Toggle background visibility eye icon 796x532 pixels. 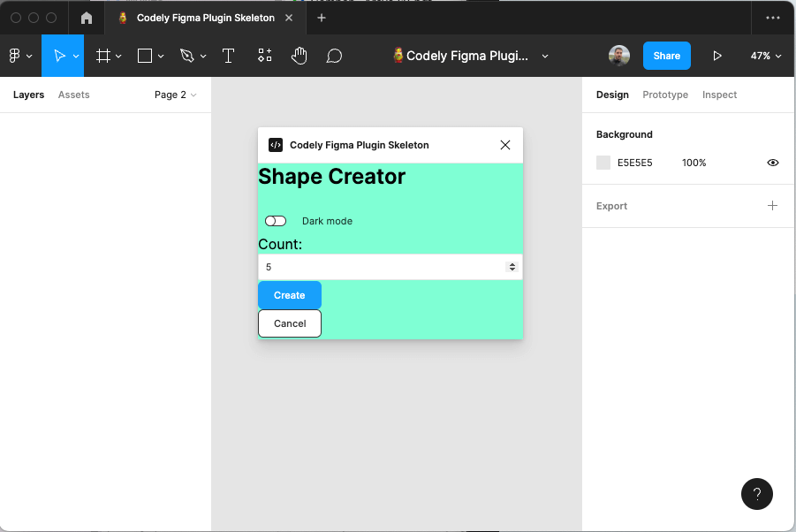[773, 163]
